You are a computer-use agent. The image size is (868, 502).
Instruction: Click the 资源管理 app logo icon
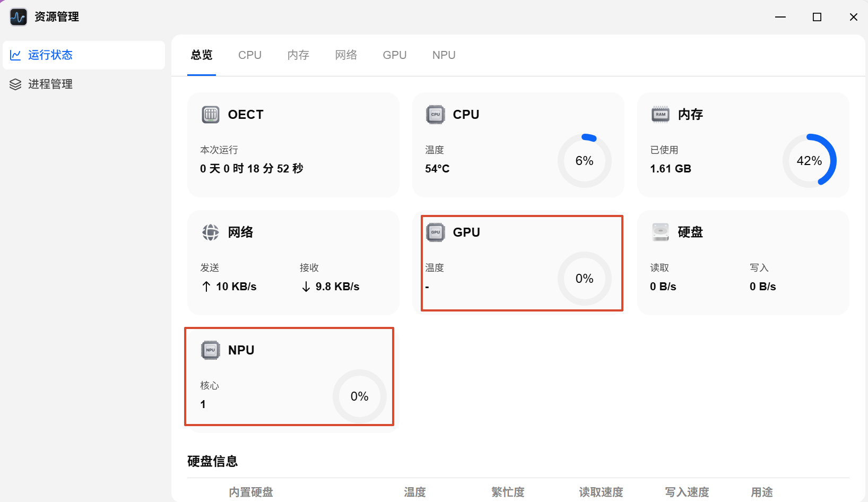[x=19, y=17]
